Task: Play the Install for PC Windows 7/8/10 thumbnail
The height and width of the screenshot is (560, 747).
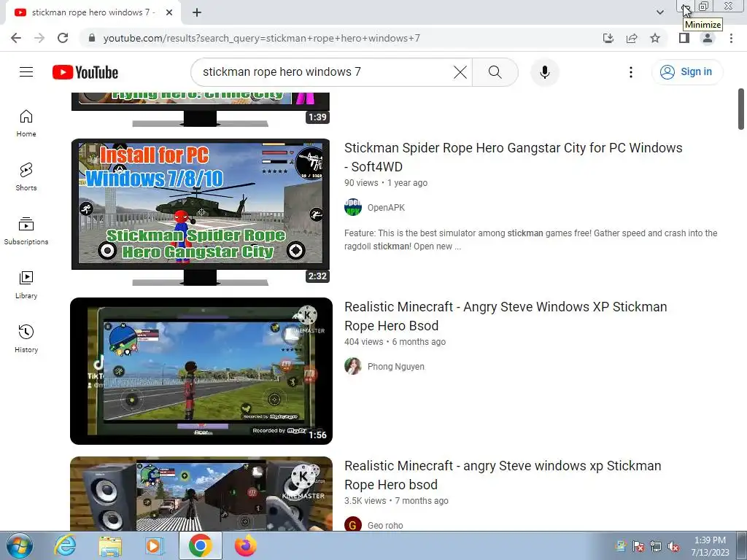Action: tap(201, 212)
